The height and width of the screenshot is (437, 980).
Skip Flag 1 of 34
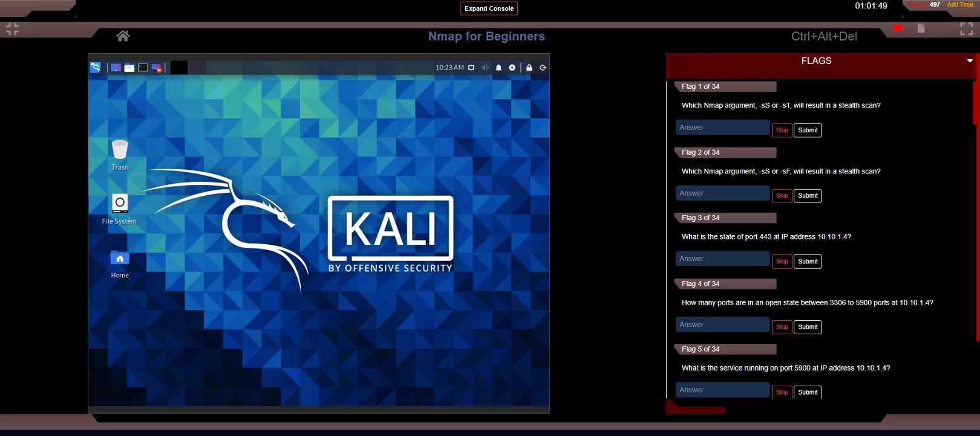pyautogui.click(x=782, y=130)
